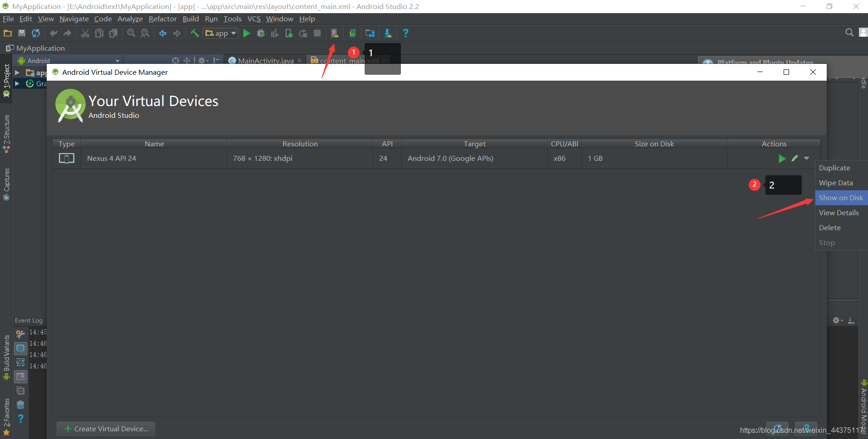Select View Details menu entry
The width and height of the screenshot is (868, 439).
pos(841,212)
